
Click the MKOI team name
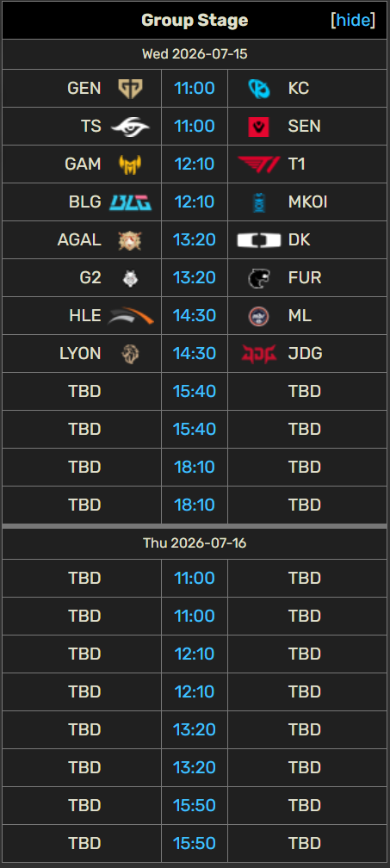click(307, 202)
